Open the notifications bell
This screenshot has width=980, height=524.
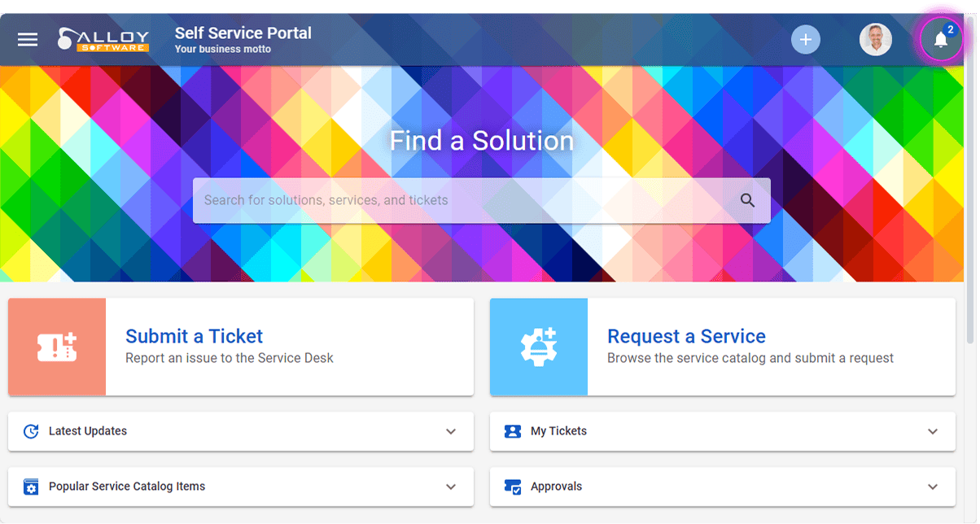click(941, 39)
